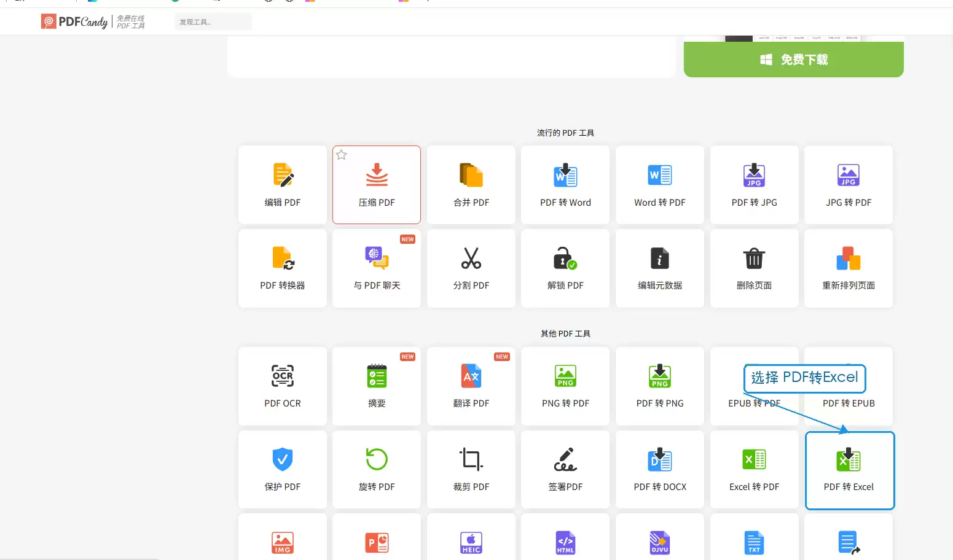Select the PNG 转 PDF tool
The image size is (953, 560).
pyautogui.click(x=565, y=386)
